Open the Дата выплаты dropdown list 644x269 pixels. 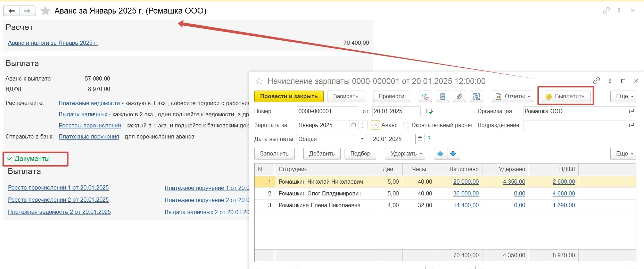pyautogui.click(x=362, y=139)
